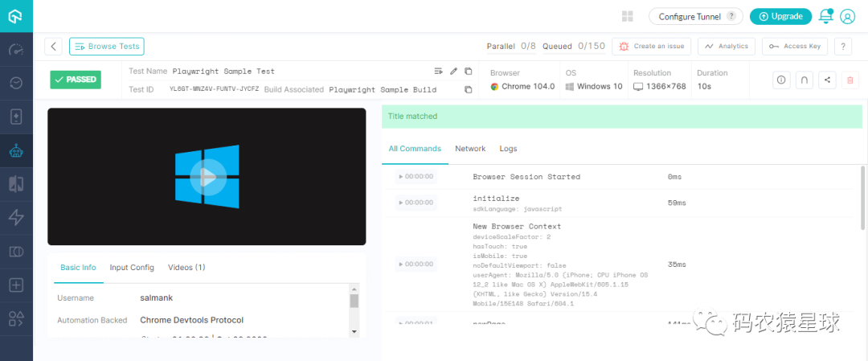Show test info with circled i icon
The width and height of the screenshot is (868, 361).
781,80
